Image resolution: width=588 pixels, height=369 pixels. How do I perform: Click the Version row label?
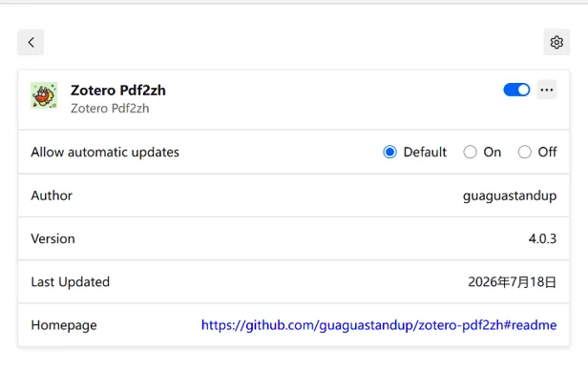52,238
